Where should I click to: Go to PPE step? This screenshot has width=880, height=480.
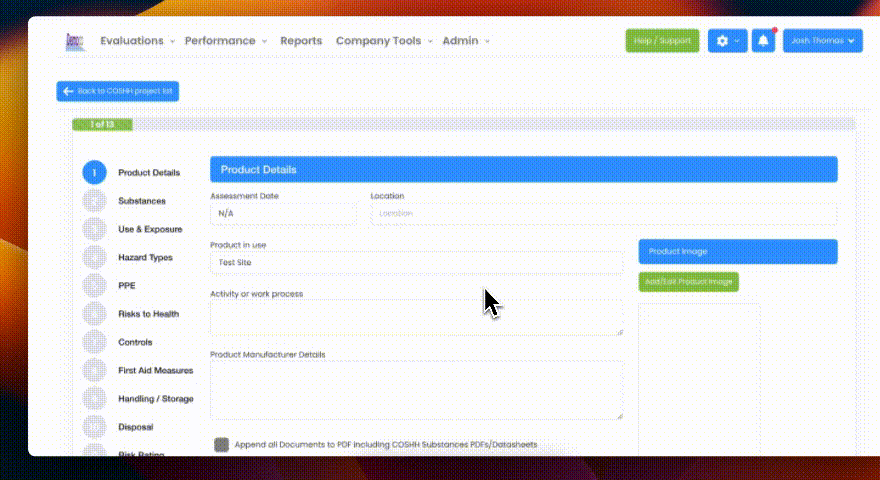point(127,285)
